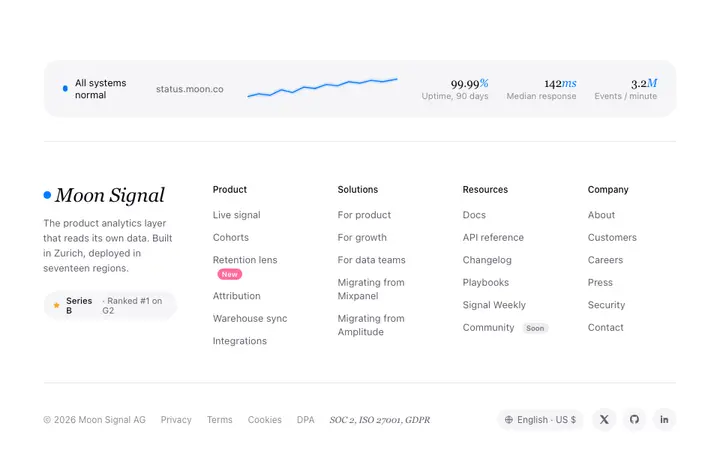Click the blue dot beside Moon Signal logo
The width and height of the screenshot is (720, 450).
click(47, 195)
